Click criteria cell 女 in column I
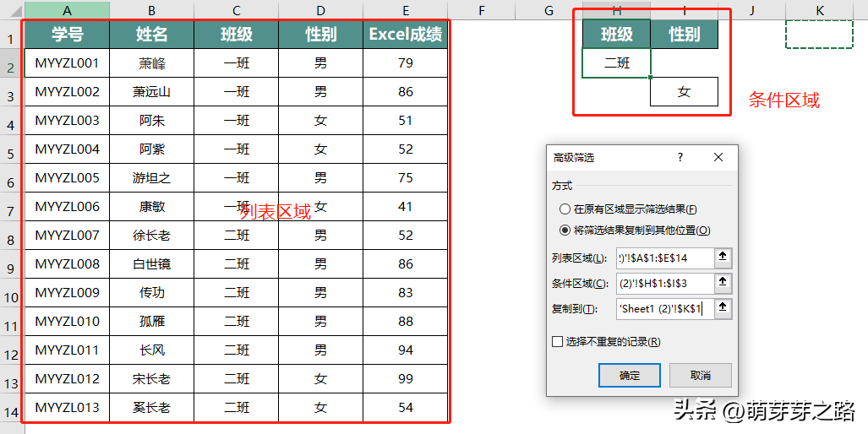 coord(685,92)
